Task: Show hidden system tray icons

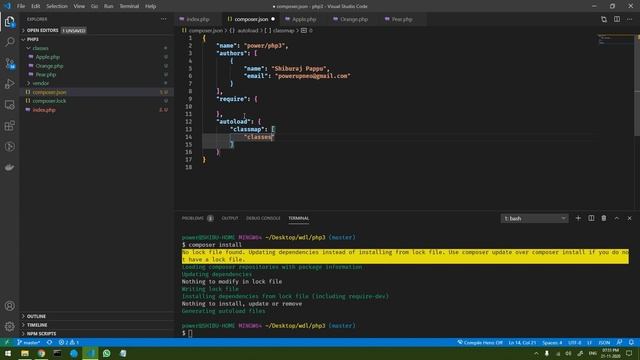Action: pyautogui.click(x=536, y=353)
